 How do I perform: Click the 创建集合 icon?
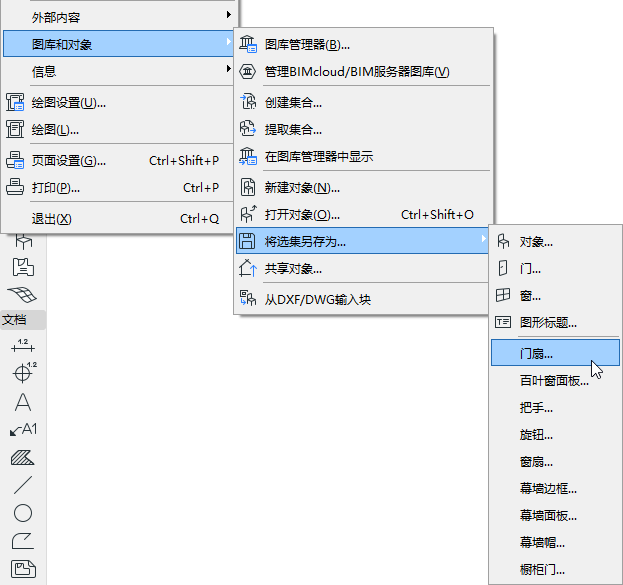(248, 101)
